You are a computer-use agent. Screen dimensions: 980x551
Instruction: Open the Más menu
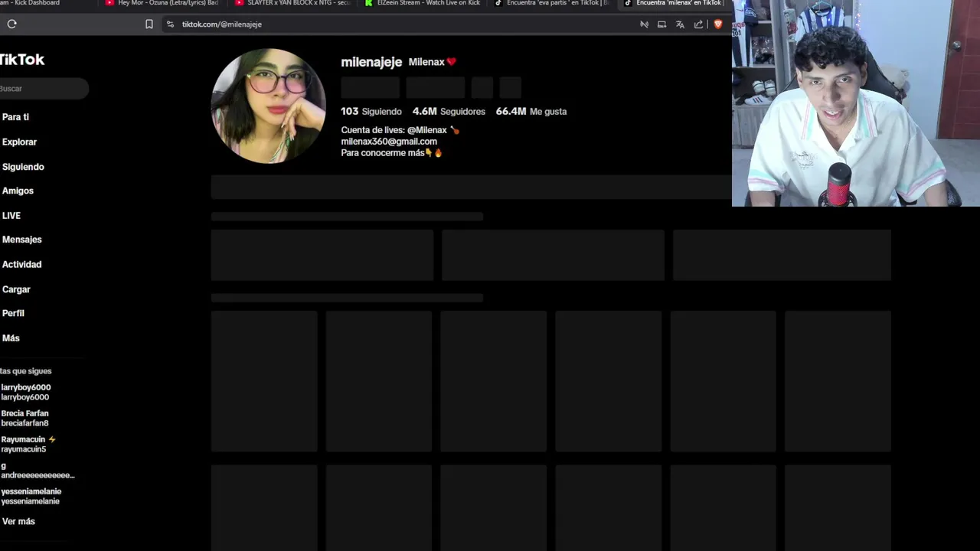pos(11,337)
